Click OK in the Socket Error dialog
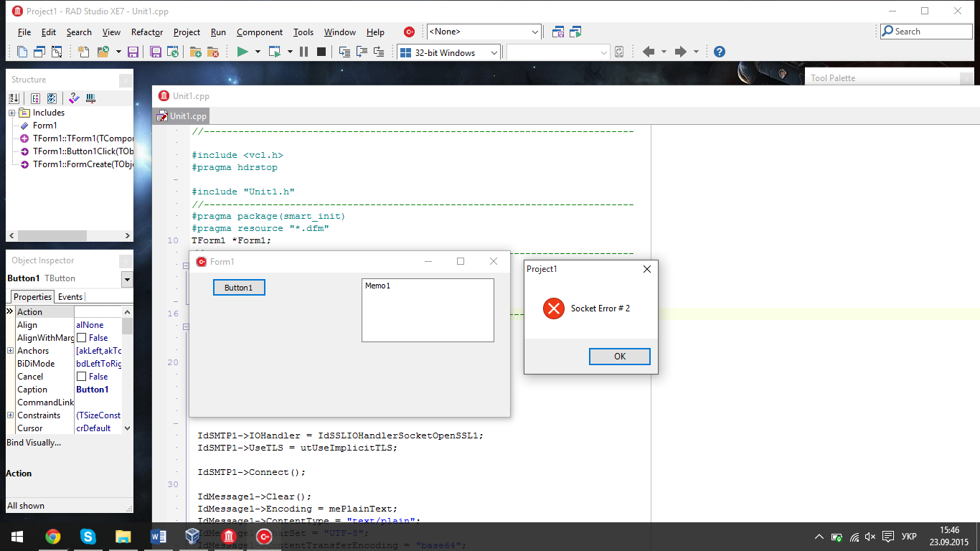The height and width of the screenshot is (551, 980). (619, 357)
